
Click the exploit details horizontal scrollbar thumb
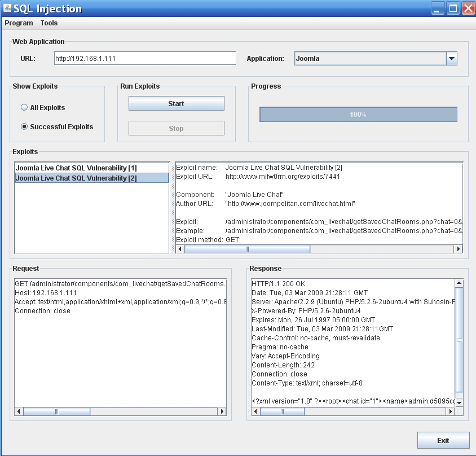click(x=248, y=249)
